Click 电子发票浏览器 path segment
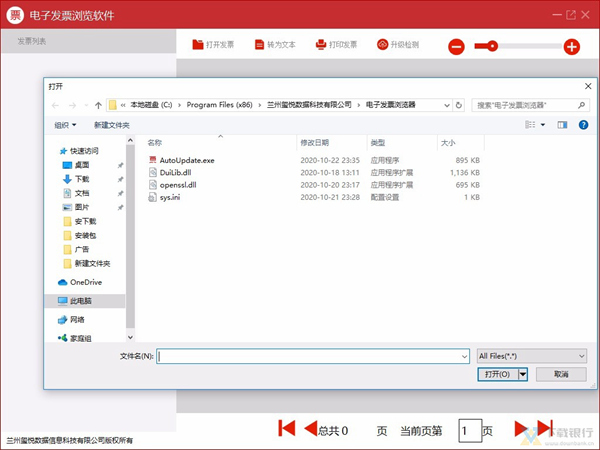Image resolution: width=600 pixels, height=450 pixels. 390,105
